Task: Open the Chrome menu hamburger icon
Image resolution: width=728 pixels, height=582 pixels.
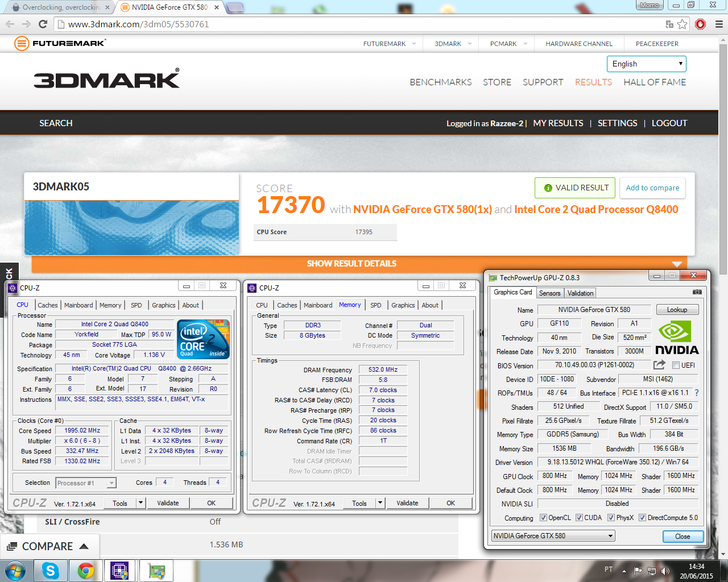Action: coord(718,24)
